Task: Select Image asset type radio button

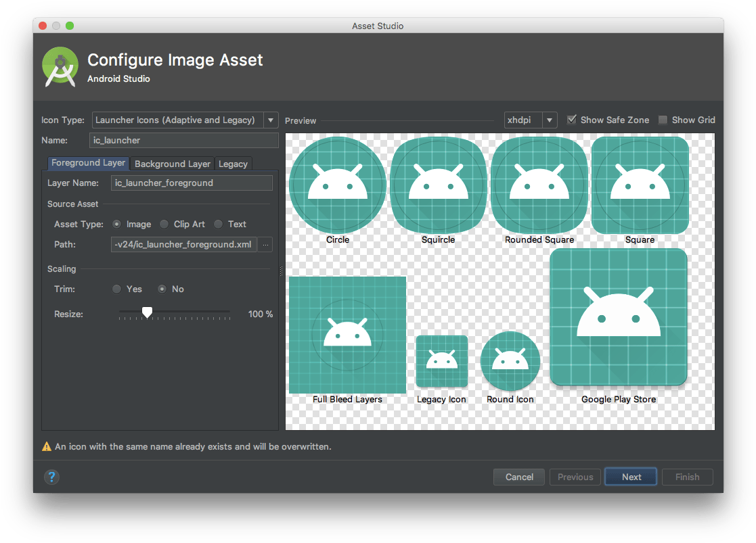Action: tap(116, 224)
